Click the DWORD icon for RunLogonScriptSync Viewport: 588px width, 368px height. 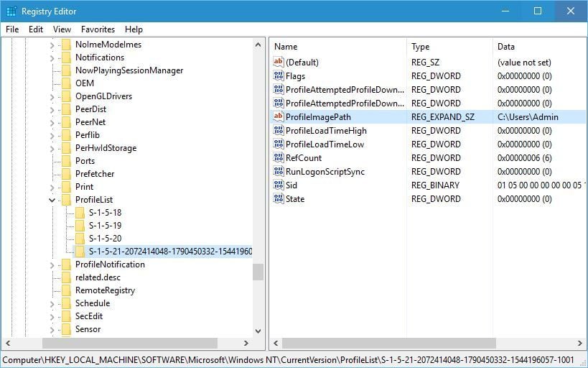pyautogui.click(x=279, y=172)
